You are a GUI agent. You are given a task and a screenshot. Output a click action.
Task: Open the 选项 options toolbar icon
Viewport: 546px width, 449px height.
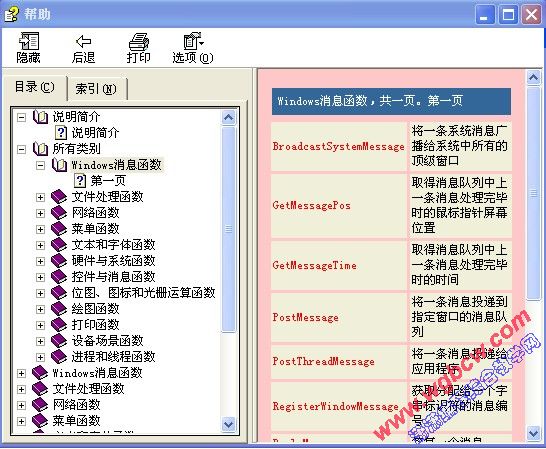point(193,41)
